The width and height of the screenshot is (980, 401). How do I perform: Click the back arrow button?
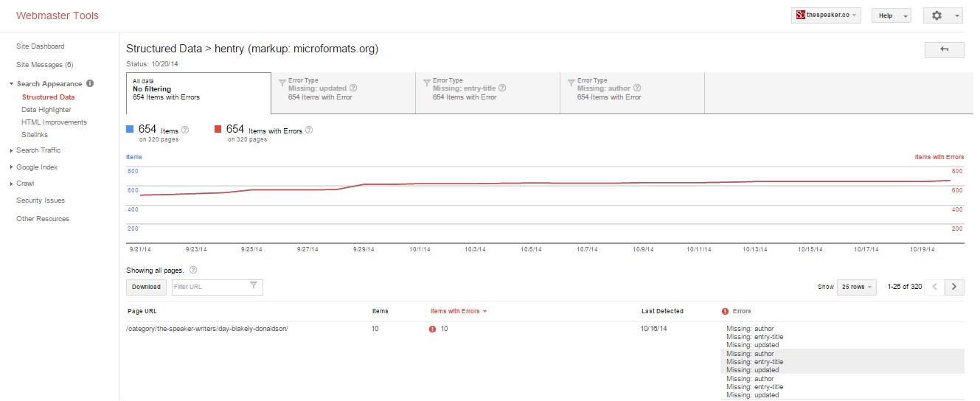pos(944,49)
